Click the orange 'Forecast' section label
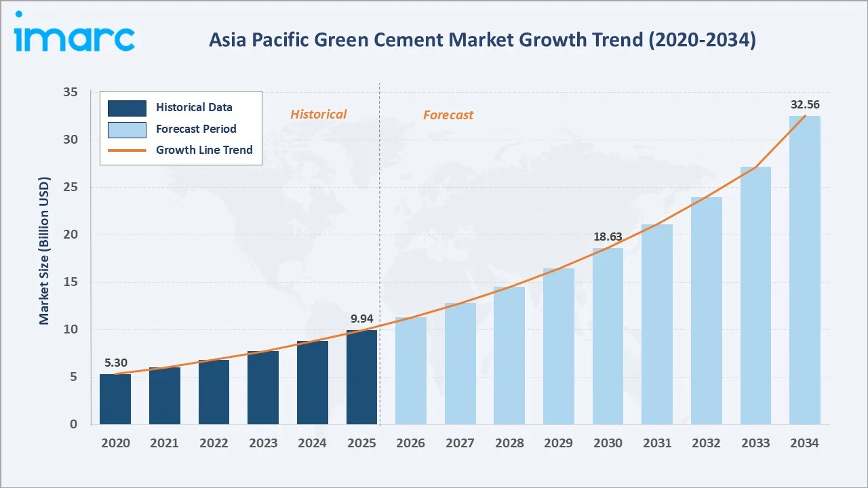The image size is (868, 488). click(448, 115)
